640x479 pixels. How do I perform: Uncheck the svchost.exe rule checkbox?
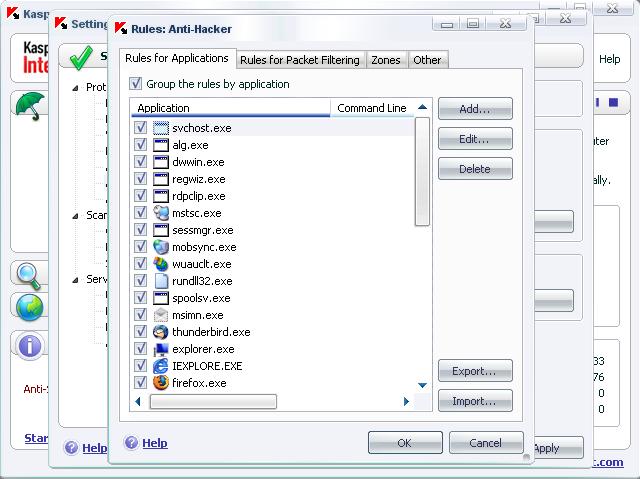(x=140, y=128)
